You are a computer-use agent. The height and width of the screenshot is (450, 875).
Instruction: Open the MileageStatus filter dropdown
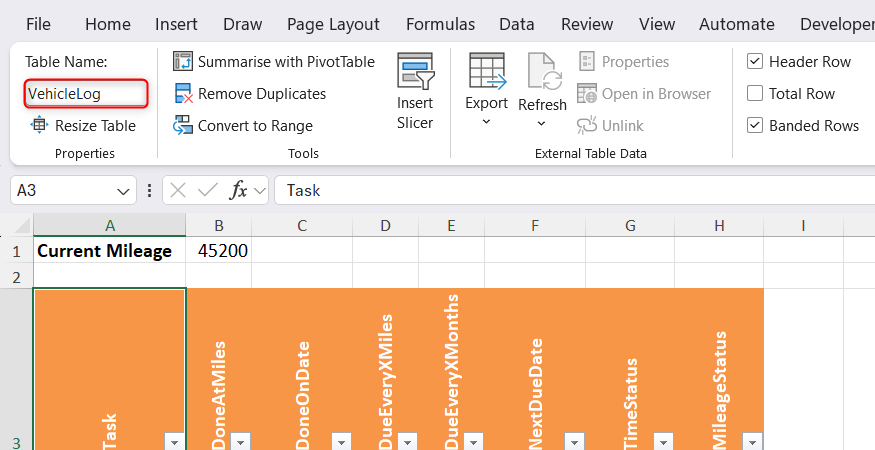pos(753,442)
